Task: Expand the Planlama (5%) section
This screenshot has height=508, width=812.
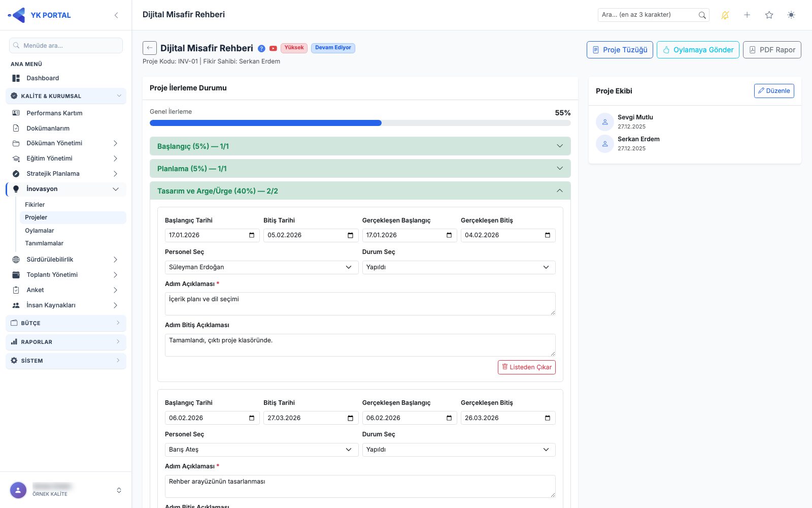Action: [360, 169]
